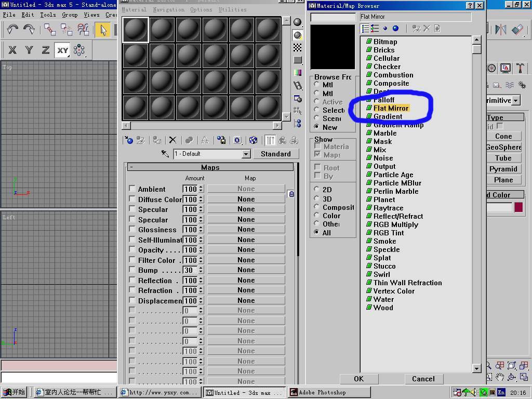
Task: Select the New radio button in Browse From
Action: click(x=316, y=127)
